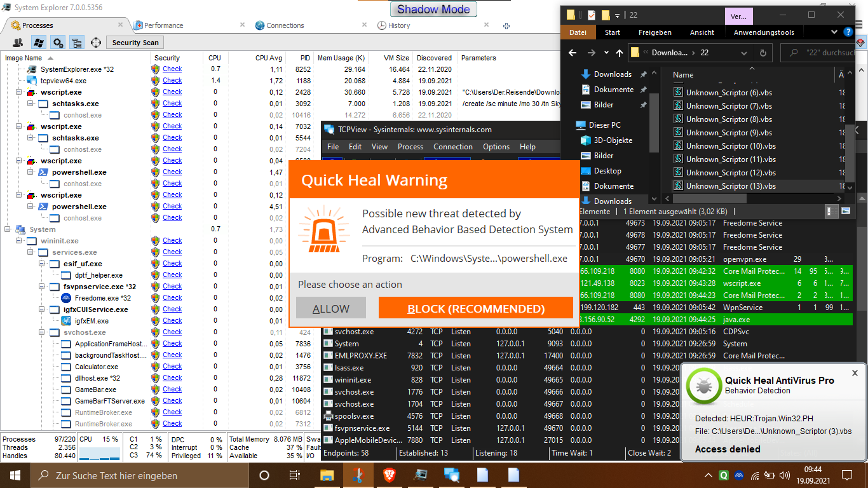Show processes from all users in System Explorer
Viewport: 868px width, 488px height.
coord(18,43)
